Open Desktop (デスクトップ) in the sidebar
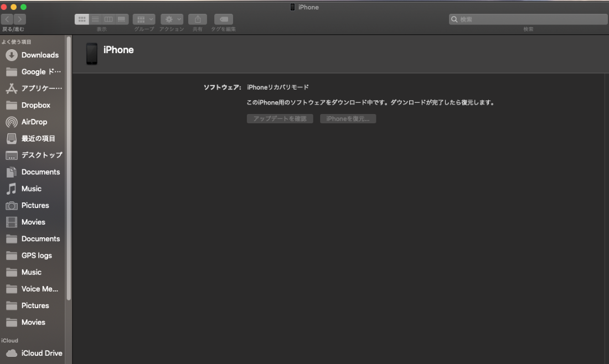This screenshot has width=609, height=364. pos(33,155)
